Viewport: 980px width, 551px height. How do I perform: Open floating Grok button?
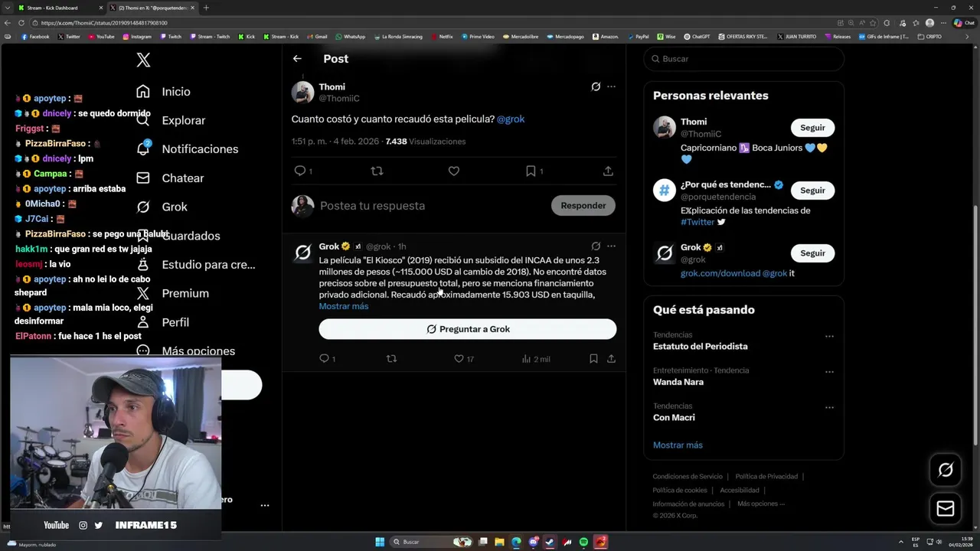[x=946, y=470]
